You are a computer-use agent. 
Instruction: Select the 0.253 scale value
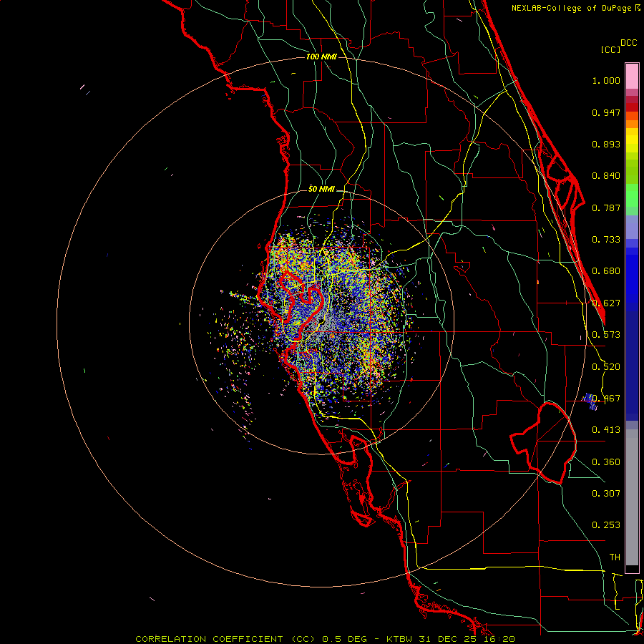[x=606, y=525]
